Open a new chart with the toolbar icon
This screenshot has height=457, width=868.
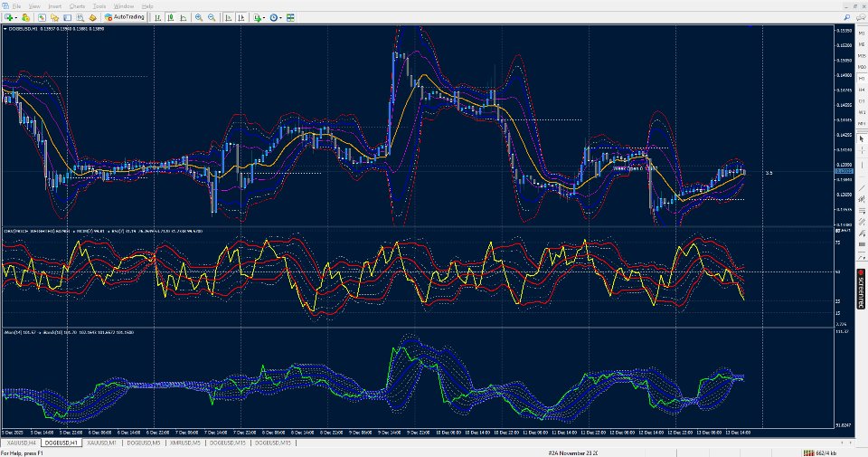point(8,18)
